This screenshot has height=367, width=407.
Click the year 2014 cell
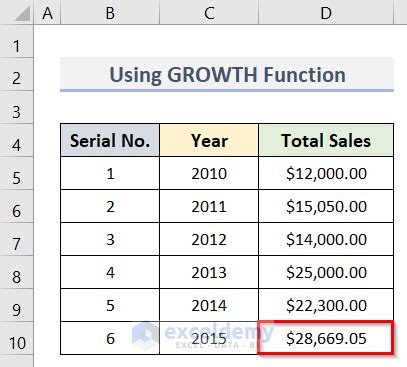tap(209, 305)
